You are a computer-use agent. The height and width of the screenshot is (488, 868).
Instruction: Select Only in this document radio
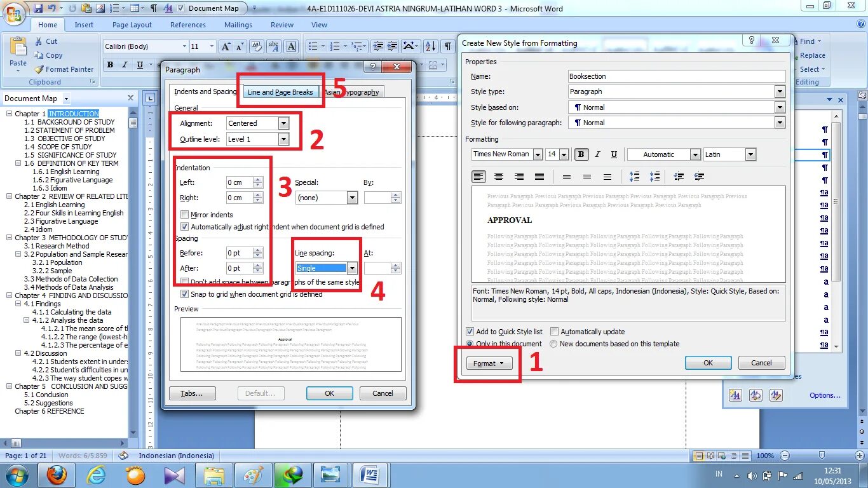pyautogui.click(x=470, y=344)
